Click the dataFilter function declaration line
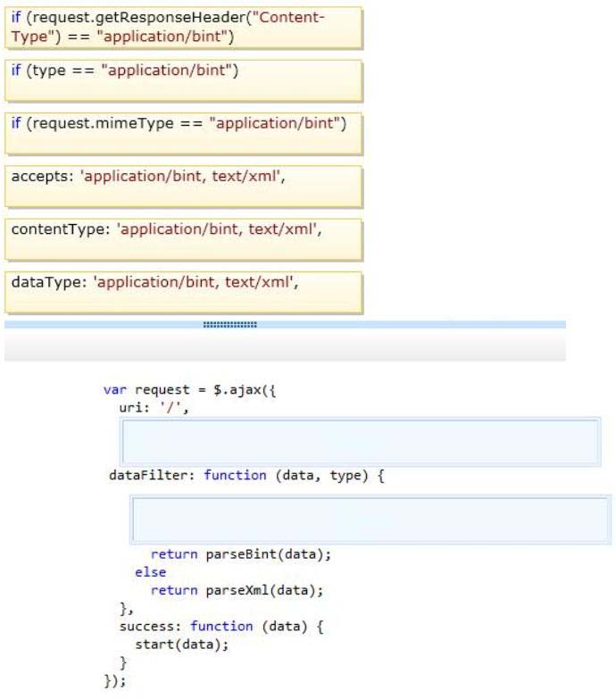This screenshot has width=616, height=699. pos(246,476)
